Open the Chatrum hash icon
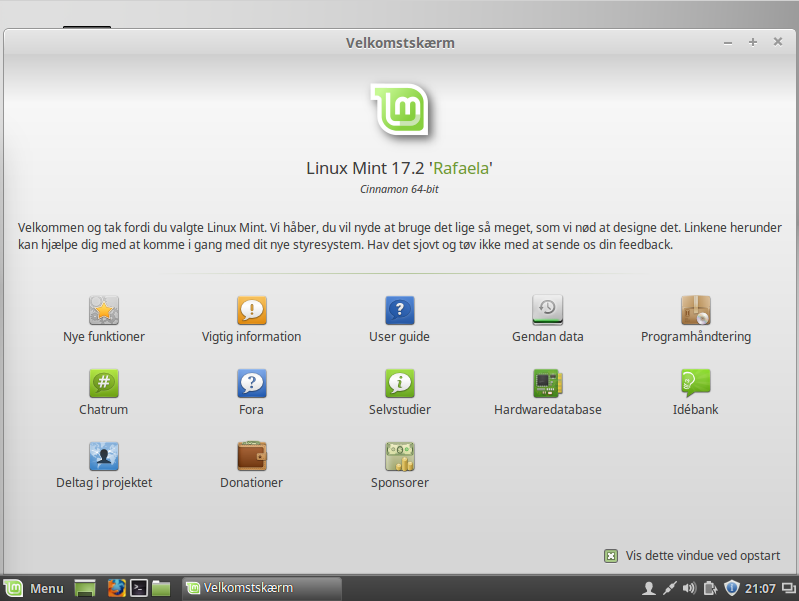 pyautogui.click(x=104, y=383)
